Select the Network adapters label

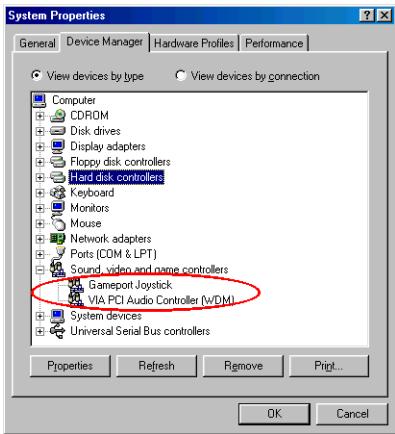[x=111, y=239]
